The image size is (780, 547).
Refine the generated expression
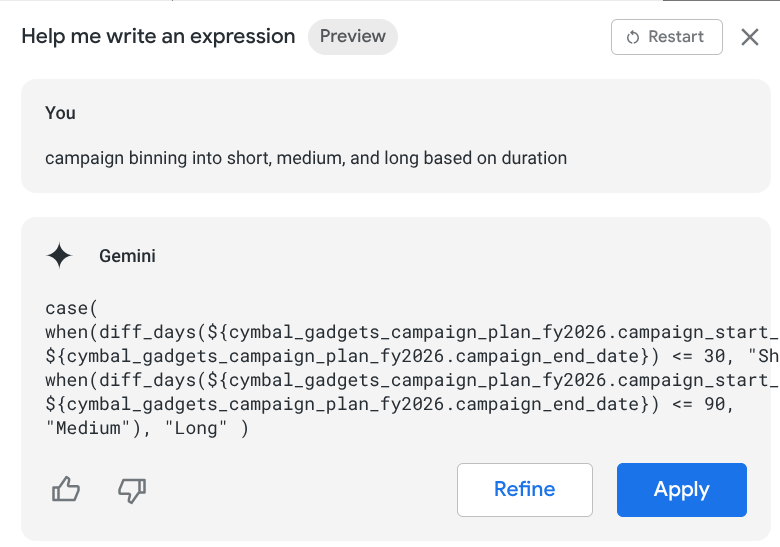(x=524, y=489)
